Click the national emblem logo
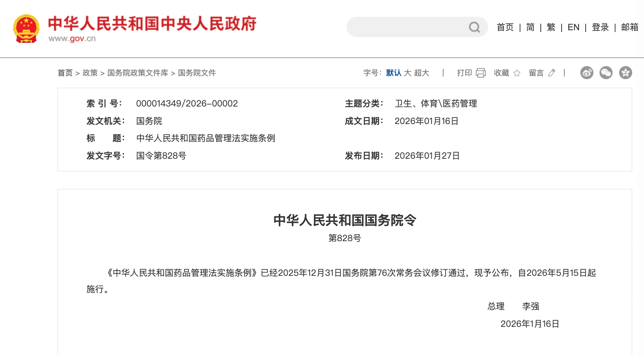 click(x=27, y=29)
